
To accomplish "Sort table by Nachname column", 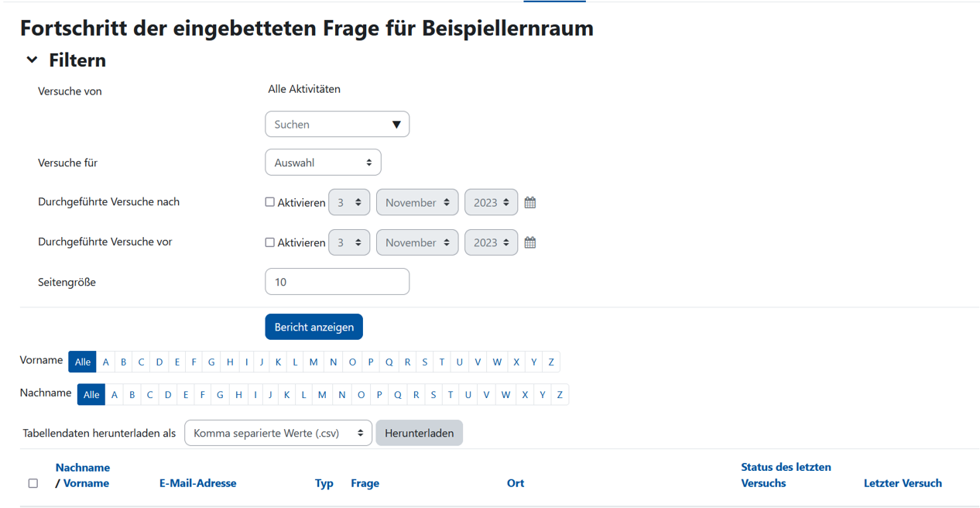I will tap(83, 468).
